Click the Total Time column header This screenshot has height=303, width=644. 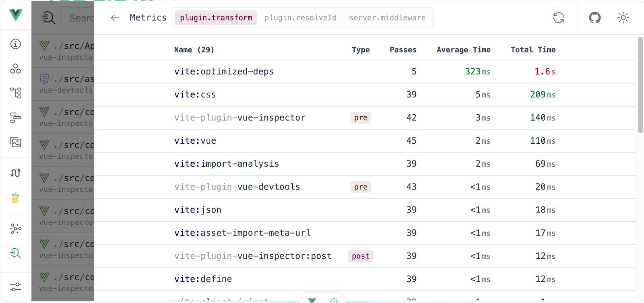[x=533, y=50]
